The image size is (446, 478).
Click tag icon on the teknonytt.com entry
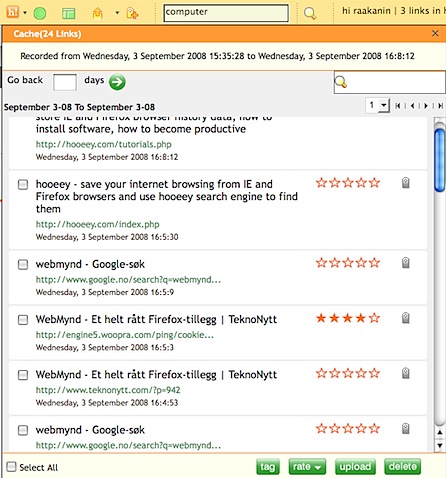point(406,373)
